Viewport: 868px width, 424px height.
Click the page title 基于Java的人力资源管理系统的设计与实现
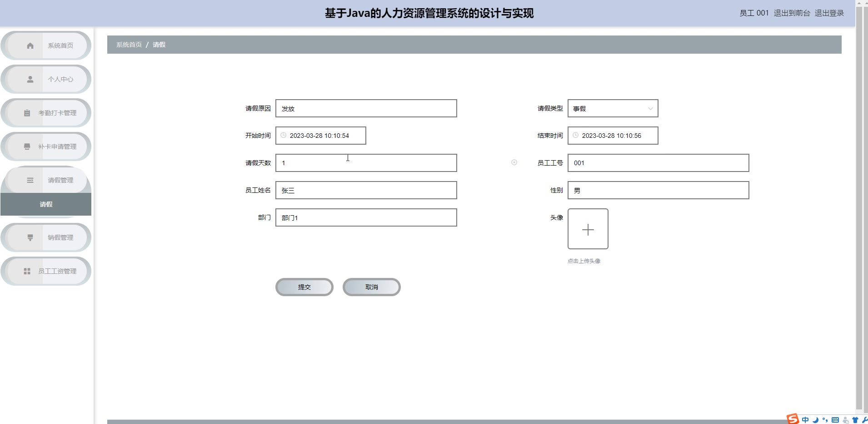pos(429,13)
